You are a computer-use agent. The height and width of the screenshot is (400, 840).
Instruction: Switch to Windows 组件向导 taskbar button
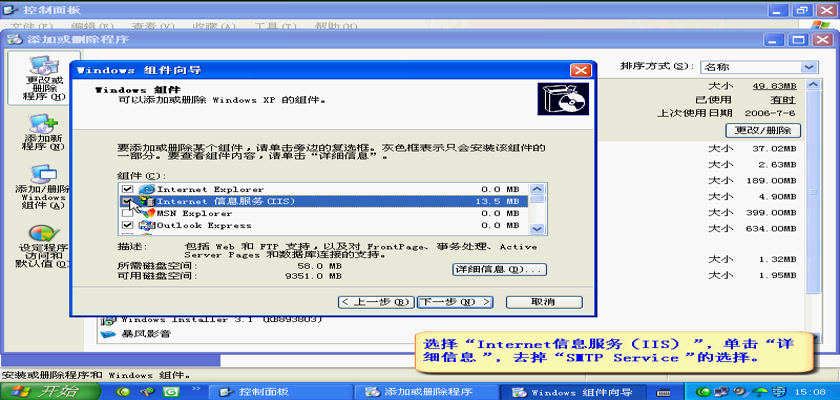[572, 392]
